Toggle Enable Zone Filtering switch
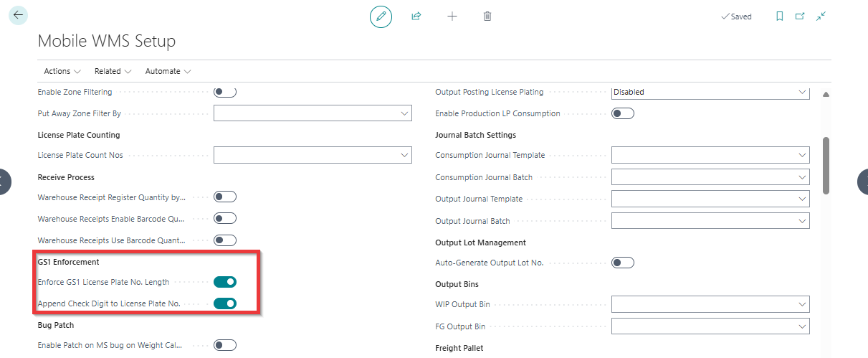Image resolution: width=868 pixels, height=358 pixels. tap(225, 92)
